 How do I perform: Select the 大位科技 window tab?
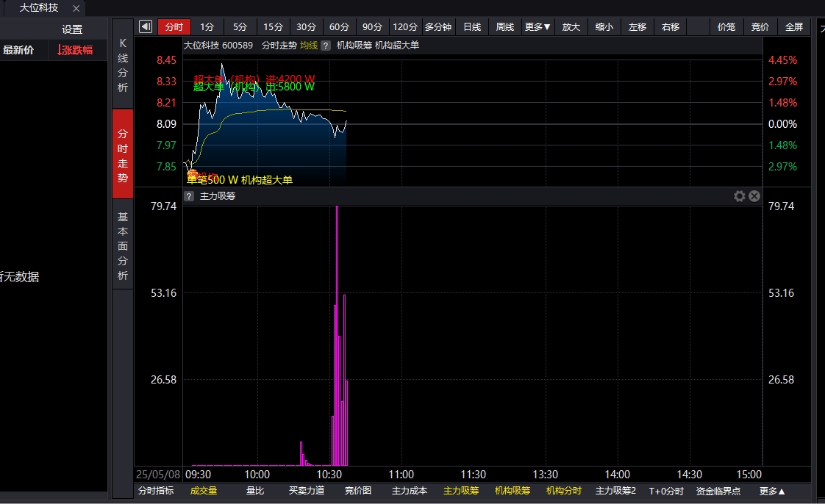(39, 8)
